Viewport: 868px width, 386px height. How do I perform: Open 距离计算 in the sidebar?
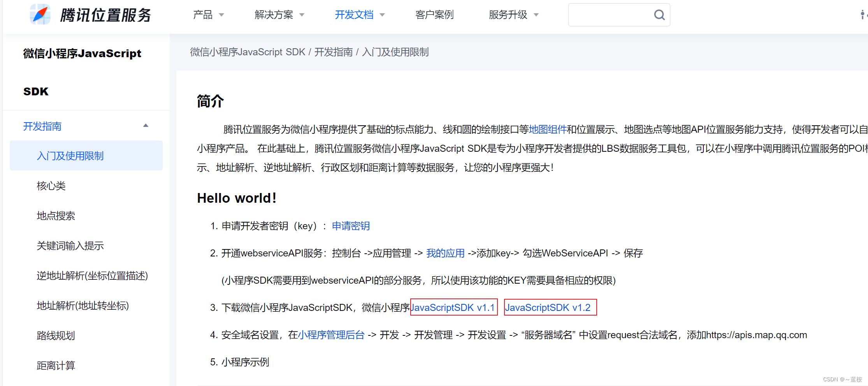tap(56, 365)
